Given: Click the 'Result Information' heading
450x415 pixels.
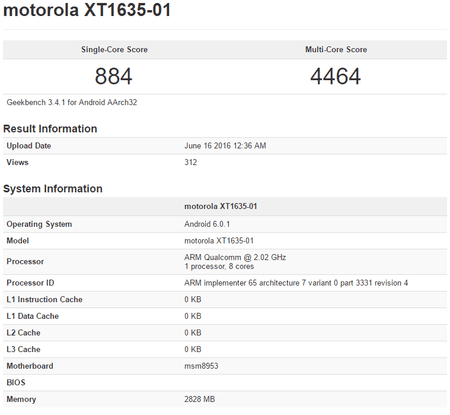Looking at the screenshot, I should (50, 129).
